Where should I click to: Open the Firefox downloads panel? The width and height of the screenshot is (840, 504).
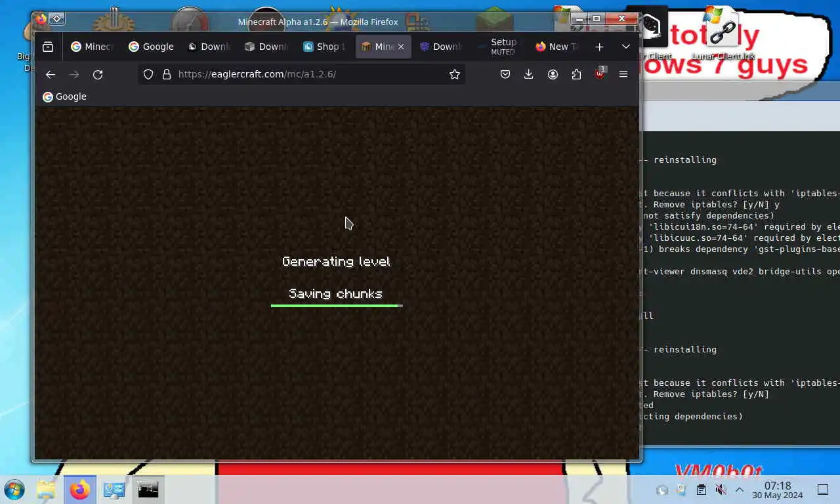coord(528,74)
